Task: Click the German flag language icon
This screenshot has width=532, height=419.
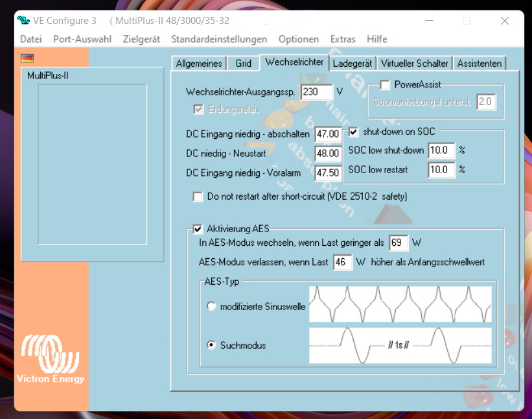Action: (27, 58)
